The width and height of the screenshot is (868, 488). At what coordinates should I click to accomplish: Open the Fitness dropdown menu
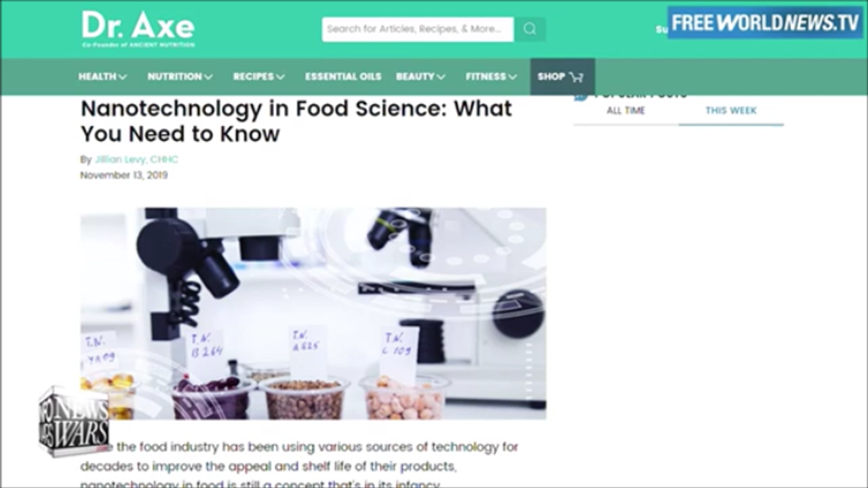pos(491,77)
